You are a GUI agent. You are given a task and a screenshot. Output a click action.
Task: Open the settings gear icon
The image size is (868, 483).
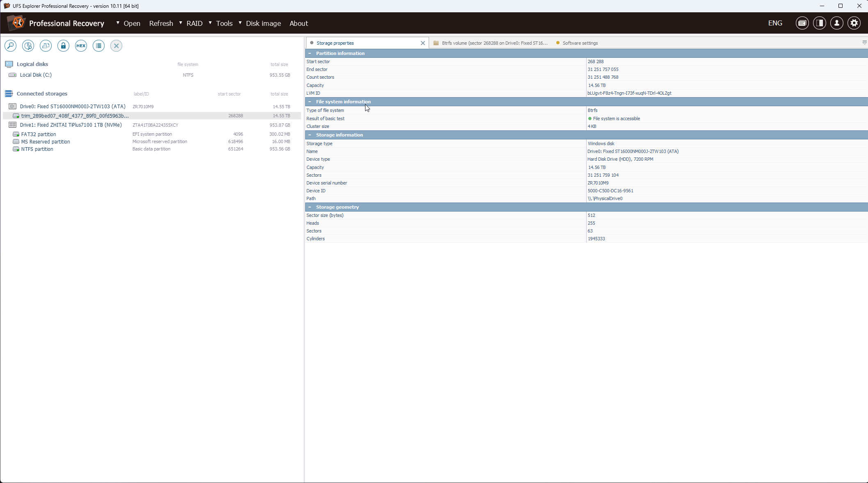point(854,23)
